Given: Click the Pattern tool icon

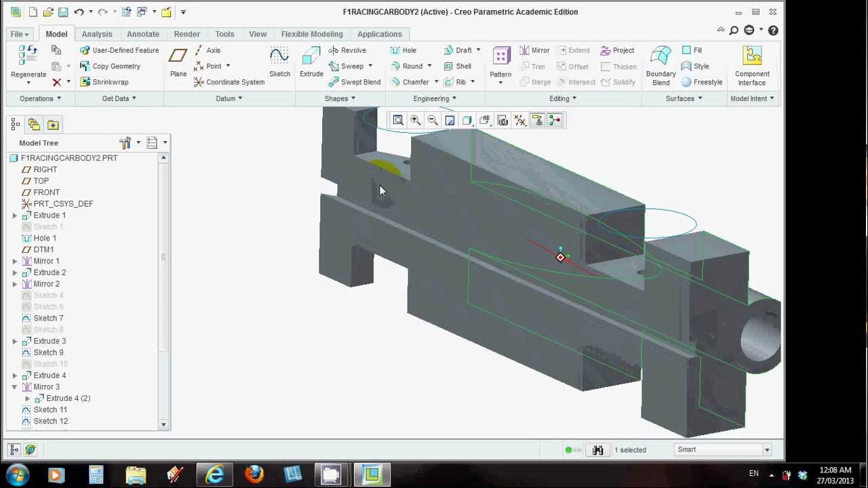Looking at the screenshot, I should [x=500, y=57].
